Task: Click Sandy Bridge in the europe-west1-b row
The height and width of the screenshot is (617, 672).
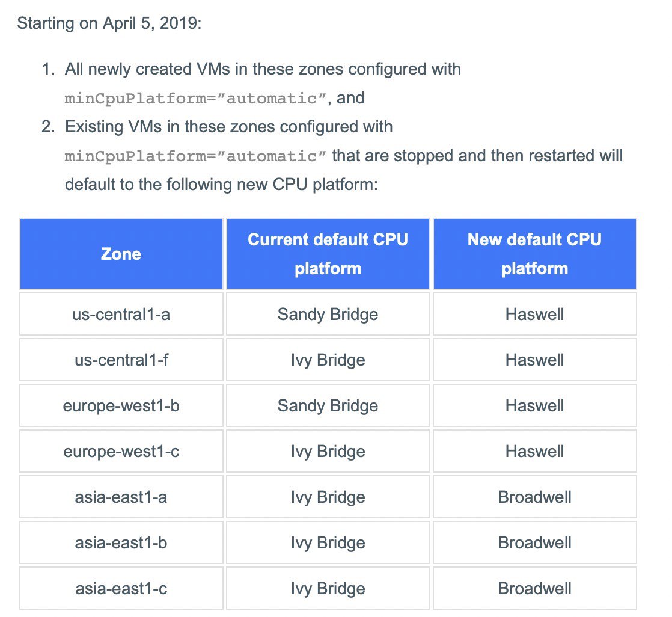Action: click(x=328, y=405)
